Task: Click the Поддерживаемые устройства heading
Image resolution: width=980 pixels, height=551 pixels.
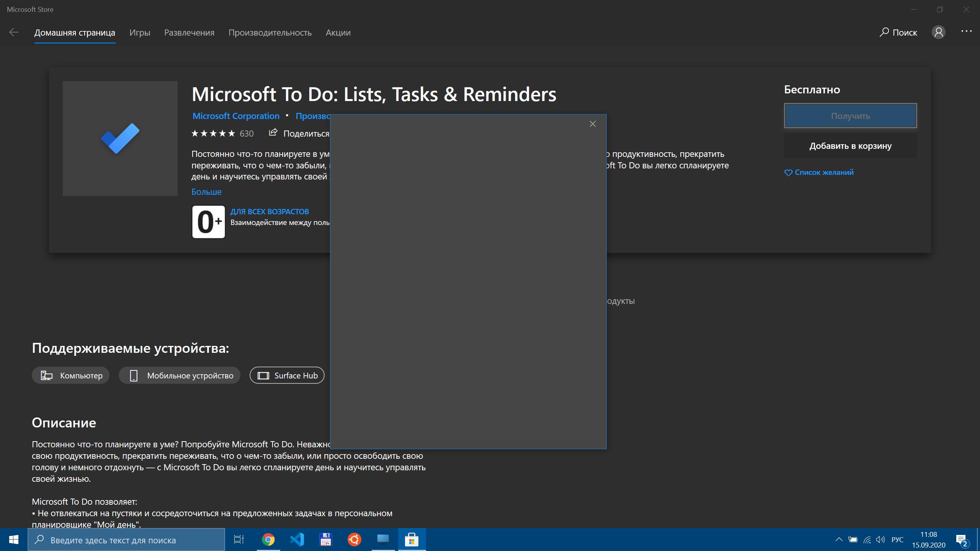Action: tap(130, 348)
